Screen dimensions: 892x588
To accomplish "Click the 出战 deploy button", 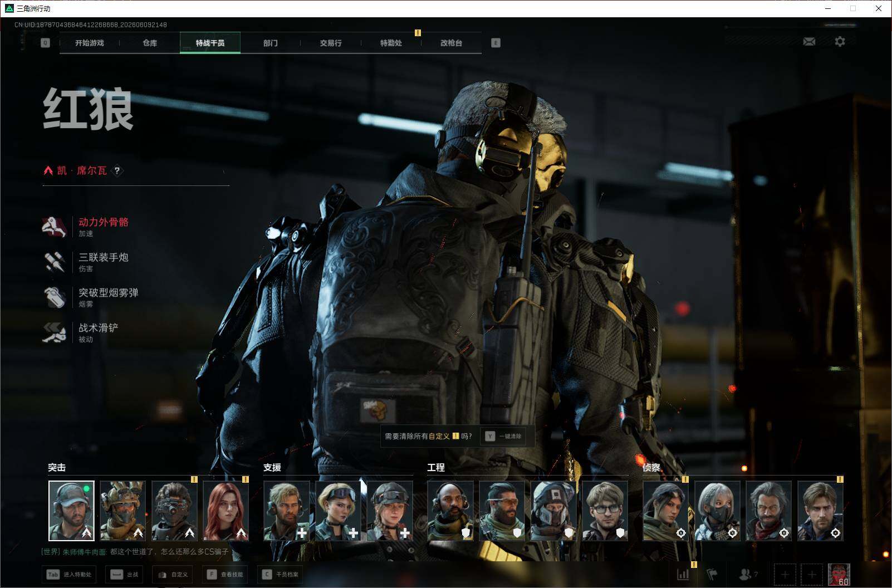I will tap(124, 574).
